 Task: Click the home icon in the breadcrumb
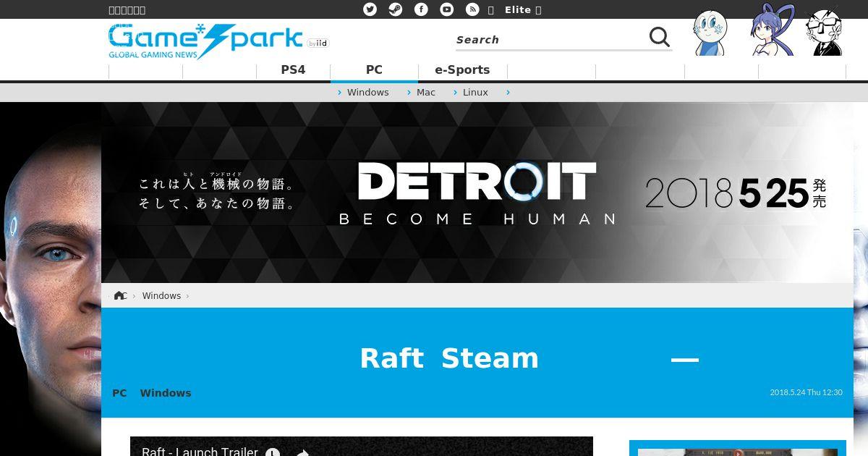pyautogui.click(x=119, y=295)
